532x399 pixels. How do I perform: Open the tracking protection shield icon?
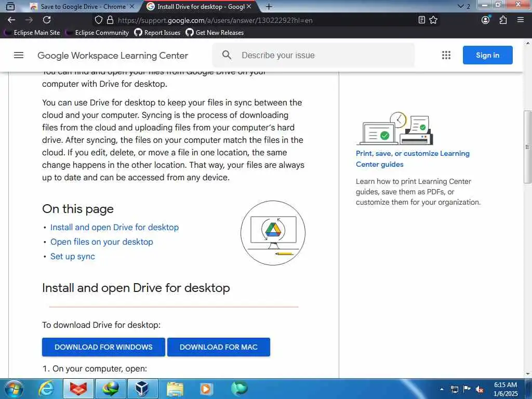coord(98,20)
